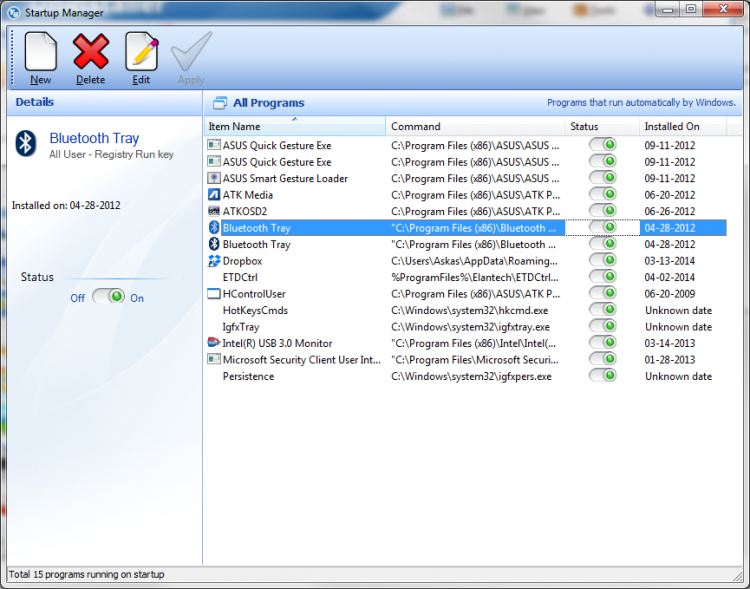This screenshot has height=589, width=750.
Task: Select the Dropbox row name
Action: pyautogui.click(x=243, y=261)
